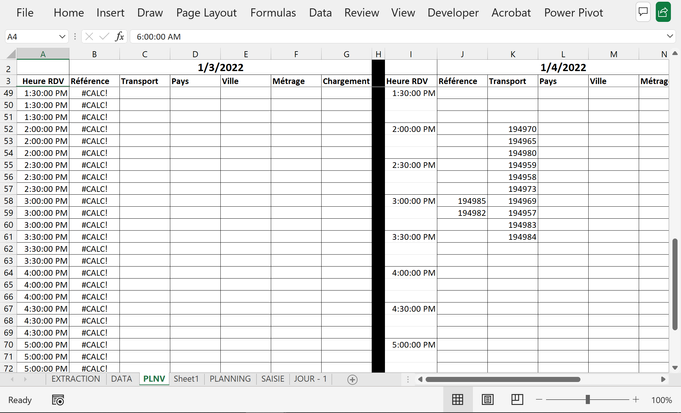This screenshot has width=681, height=413.
Task: Click the vertical scrollbar thumb
Action: tap(674, 284)
